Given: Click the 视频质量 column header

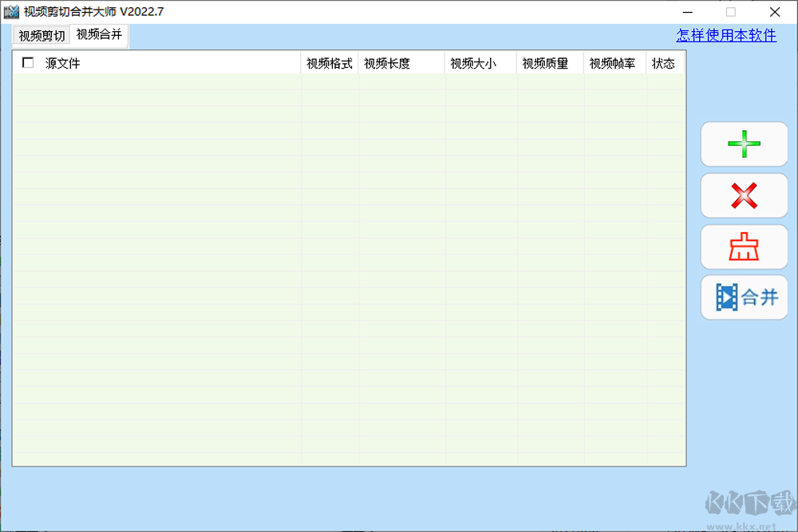Looking at the screenshot, I should point(546,63).
